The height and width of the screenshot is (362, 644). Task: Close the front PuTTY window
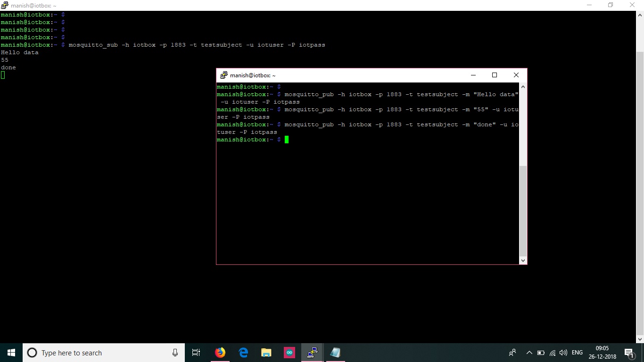[x=516, y=75]
